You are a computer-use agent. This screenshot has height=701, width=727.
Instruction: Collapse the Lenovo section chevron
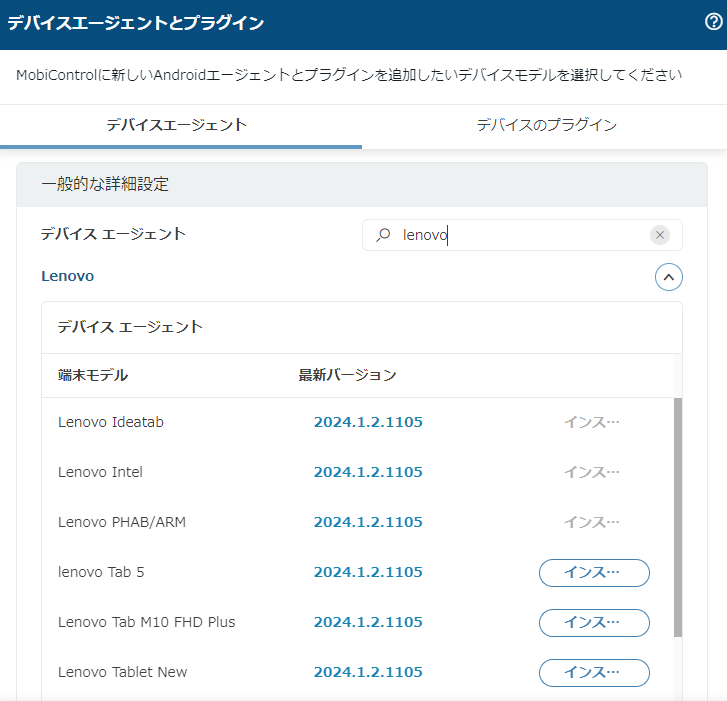click(669, 277)
